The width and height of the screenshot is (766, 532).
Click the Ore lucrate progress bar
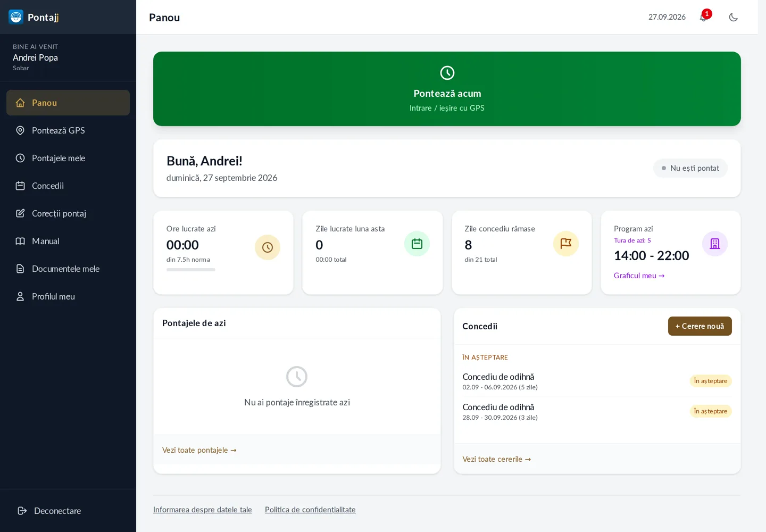191,270
